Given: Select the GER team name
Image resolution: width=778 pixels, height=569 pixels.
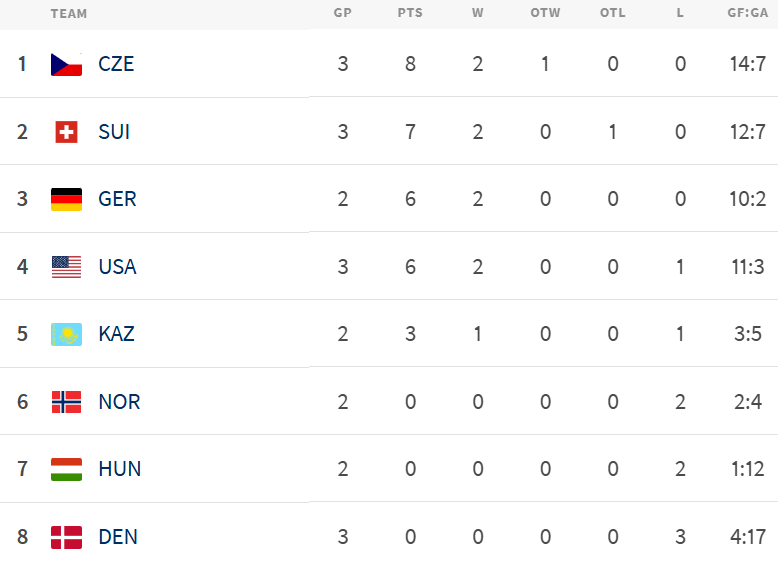Looking at the screenshot, I should pyautogui.click(x=117, y=199).
